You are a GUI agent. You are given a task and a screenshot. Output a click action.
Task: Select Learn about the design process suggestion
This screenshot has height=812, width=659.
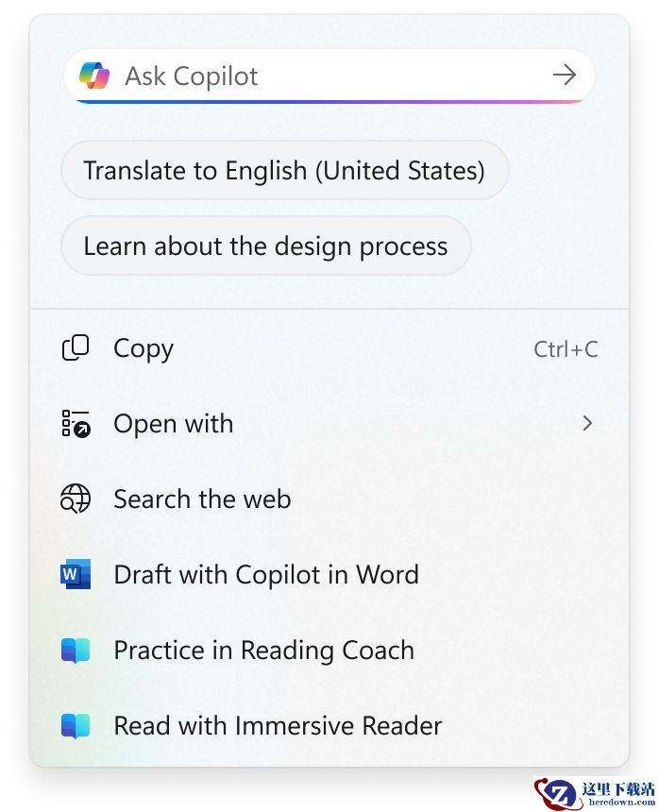pos(265,246)
